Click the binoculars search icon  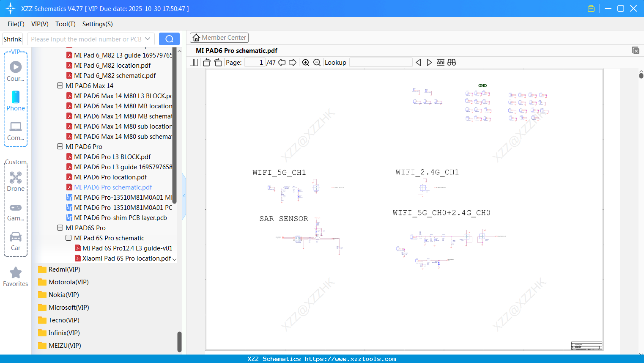point(452,63)
